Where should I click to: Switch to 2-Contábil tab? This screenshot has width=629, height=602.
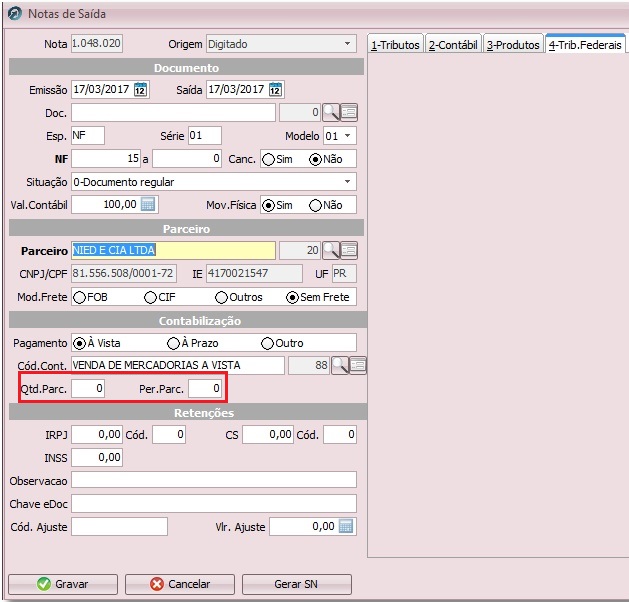click(x=453, y=45)
